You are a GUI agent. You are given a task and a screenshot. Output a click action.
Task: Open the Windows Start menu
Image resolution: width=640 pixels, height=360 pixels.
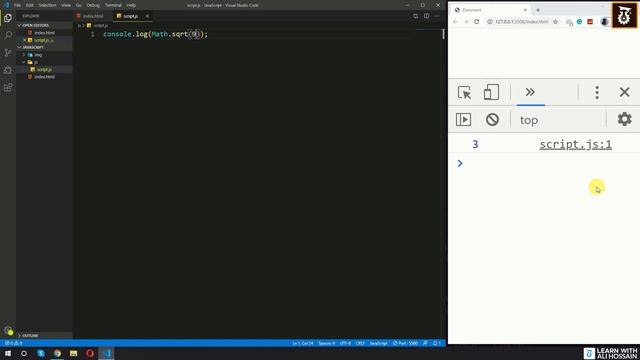(8, 353)
